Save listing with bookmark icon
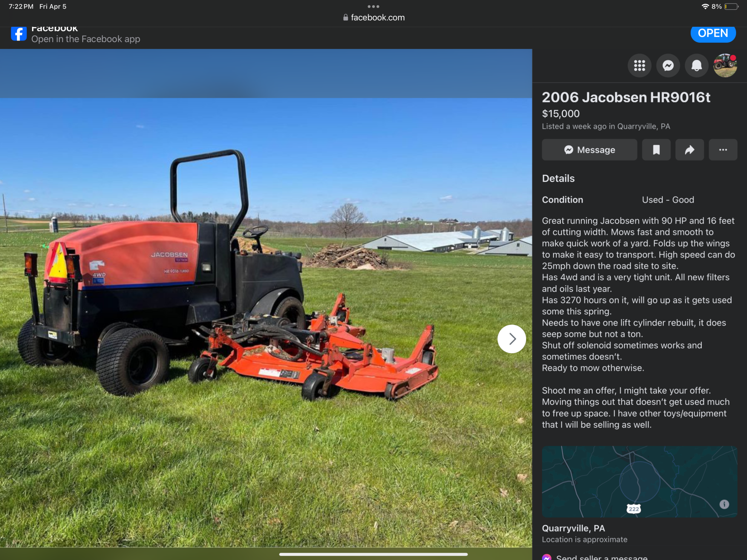The image size is (747, 560). coord(656,150)
